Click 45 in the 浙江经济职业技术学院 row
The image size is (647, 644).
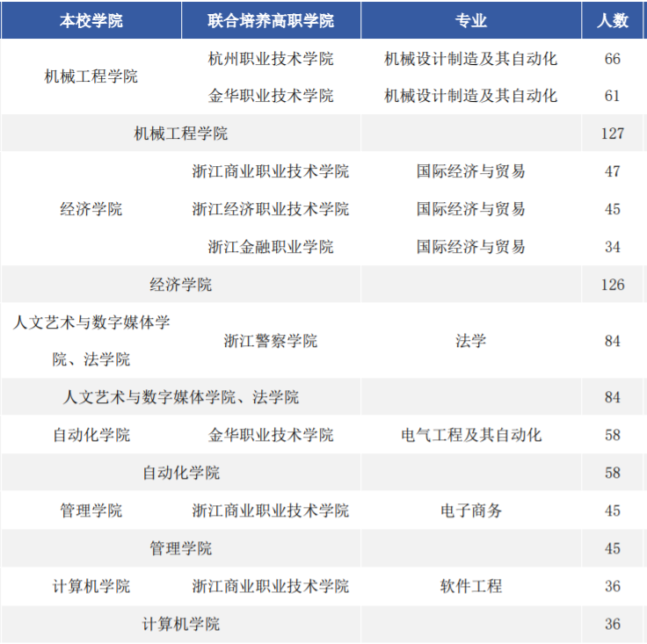tap(613, 209)
